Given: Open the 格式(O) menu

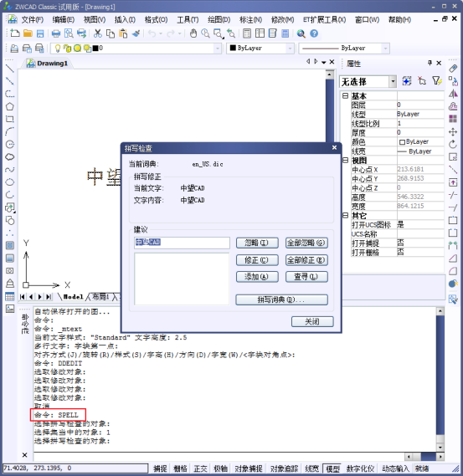Looking at the screenshot, I should (x=156, y=20).
